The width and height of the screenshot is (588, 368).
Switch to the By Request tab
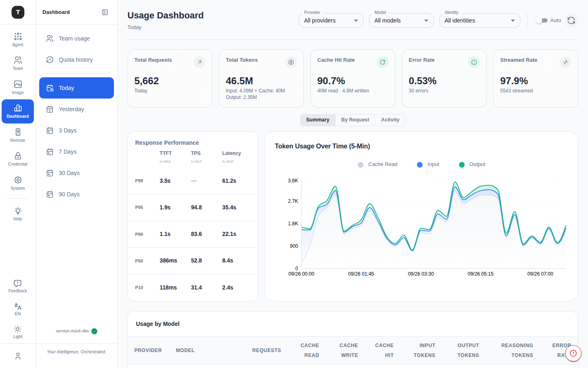[355, 120]
